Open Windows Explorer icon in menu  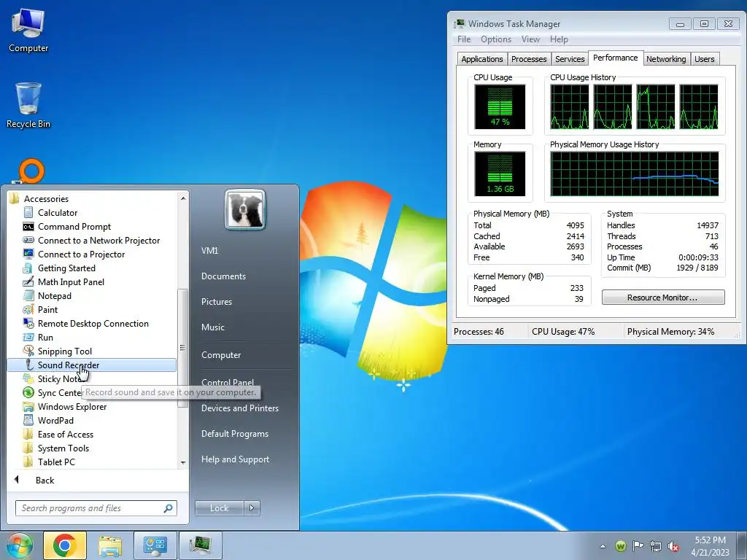tap(28, 407)
